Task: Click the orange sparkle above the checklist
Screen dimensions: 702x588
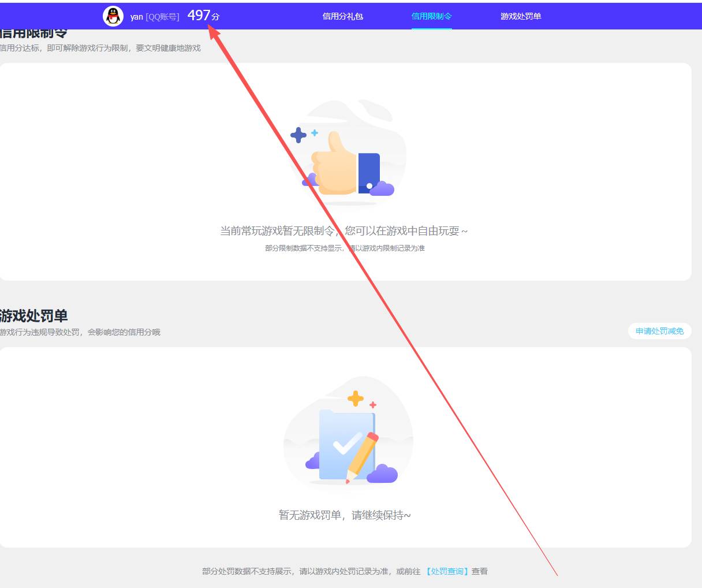Action: 356,398
